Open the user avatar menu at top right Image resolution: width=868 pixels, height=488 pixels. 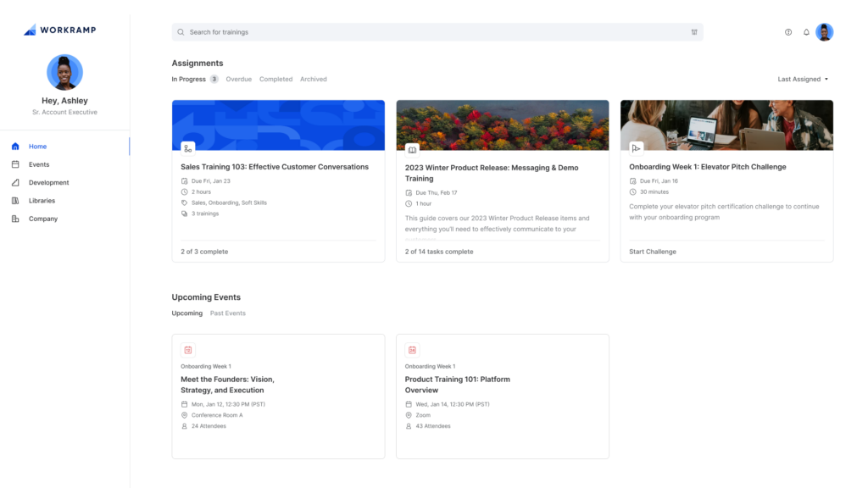[824, 32]
